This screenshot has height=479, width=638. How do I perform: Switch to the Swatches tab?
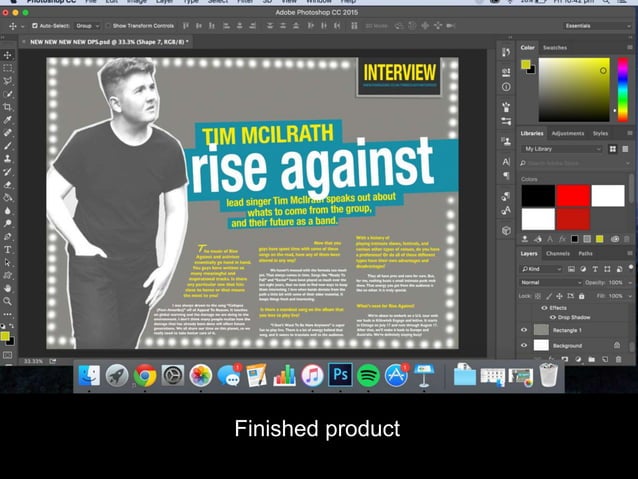point(554,47)
